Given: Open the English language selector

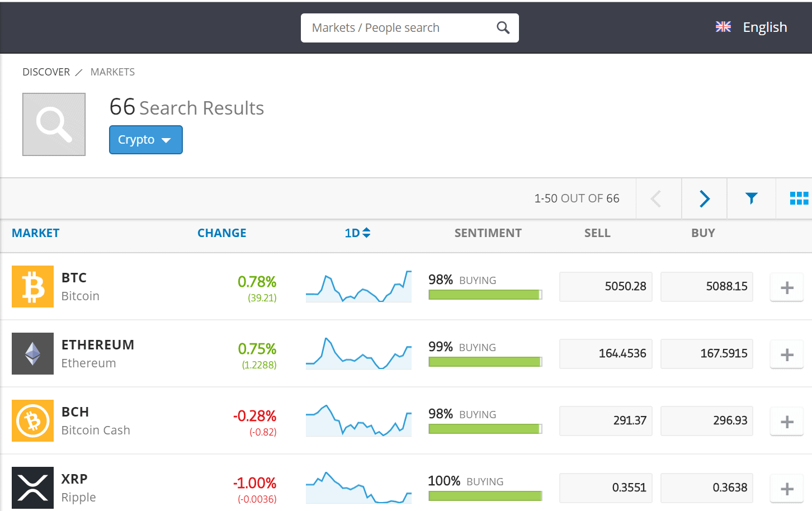Looking at the screenshot, I should (764, 27).
